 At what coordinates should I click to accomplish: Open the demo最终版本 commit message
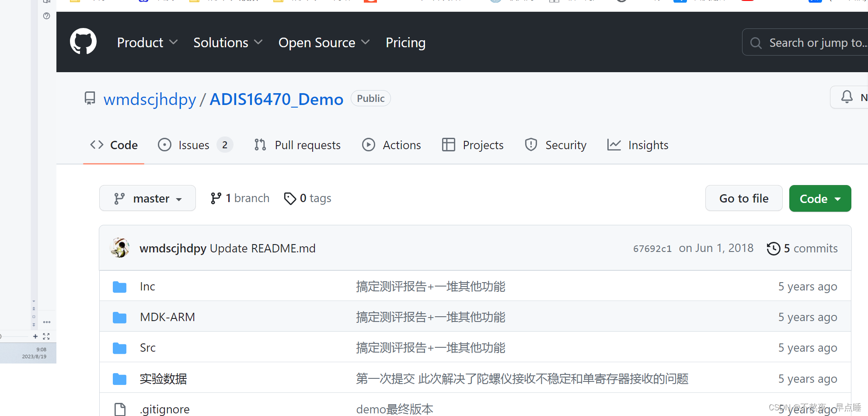point(394,409)
